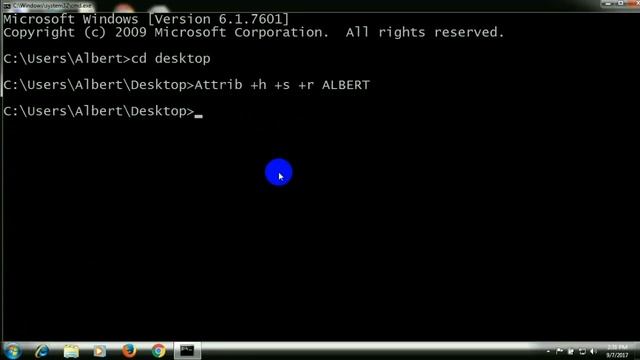
Task: Click the Copyright 2009 Microsoft Corporation line
Action: (254, 33)
